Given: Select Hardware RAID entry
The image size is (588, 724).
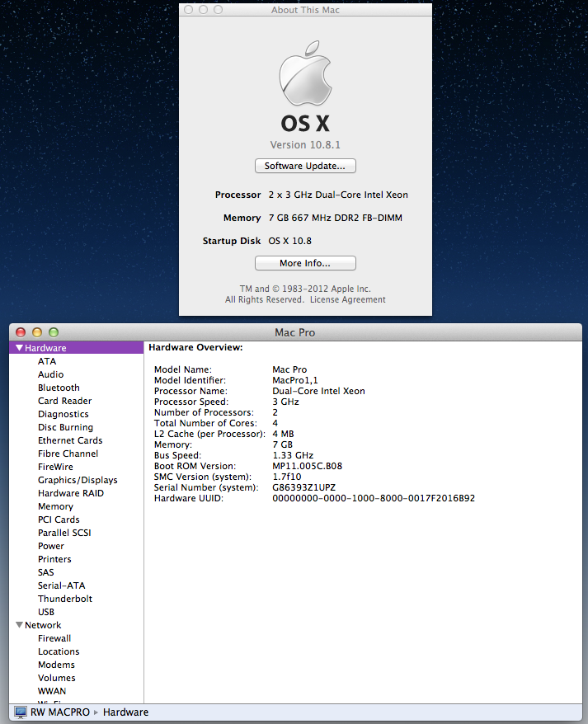Looking at the screenshot, I should pos(71,493).
